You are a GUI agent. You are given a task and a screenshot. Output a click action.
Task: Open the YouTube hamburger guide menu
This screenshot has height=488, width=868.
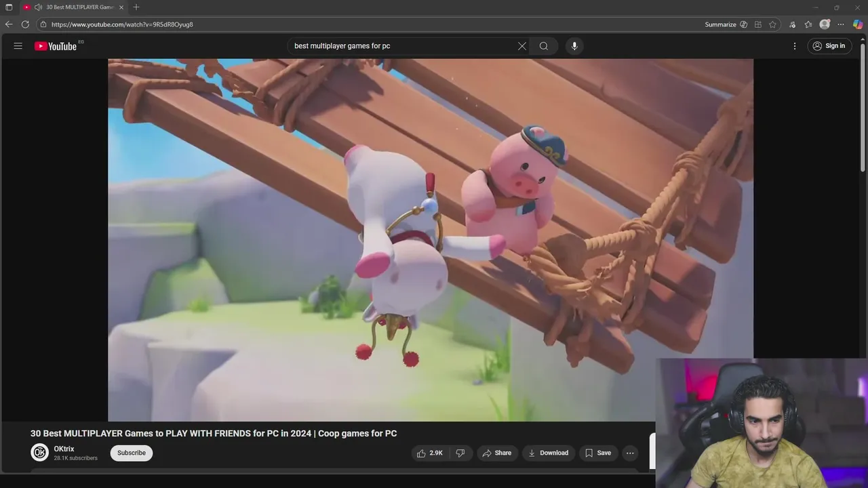coord(18,46)
